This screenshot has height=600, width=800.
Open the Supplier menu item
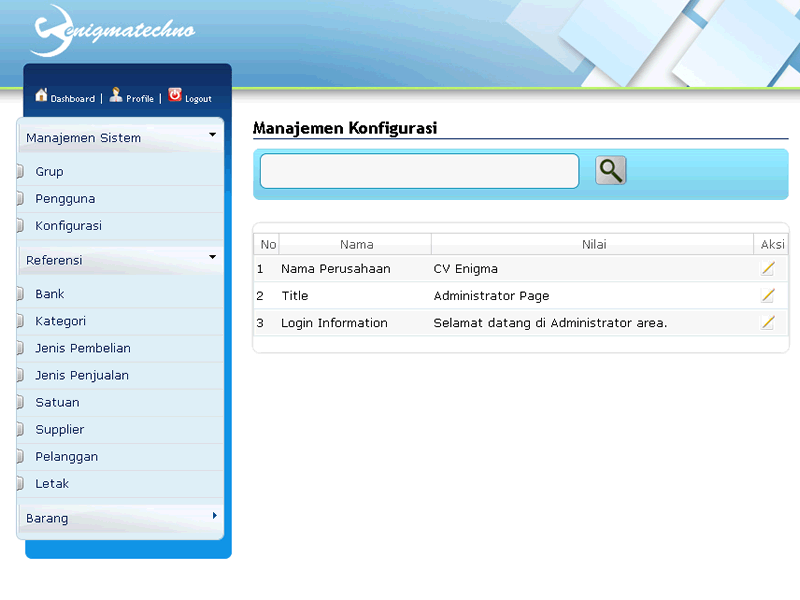pyautogui.click(x=121, y=430)
